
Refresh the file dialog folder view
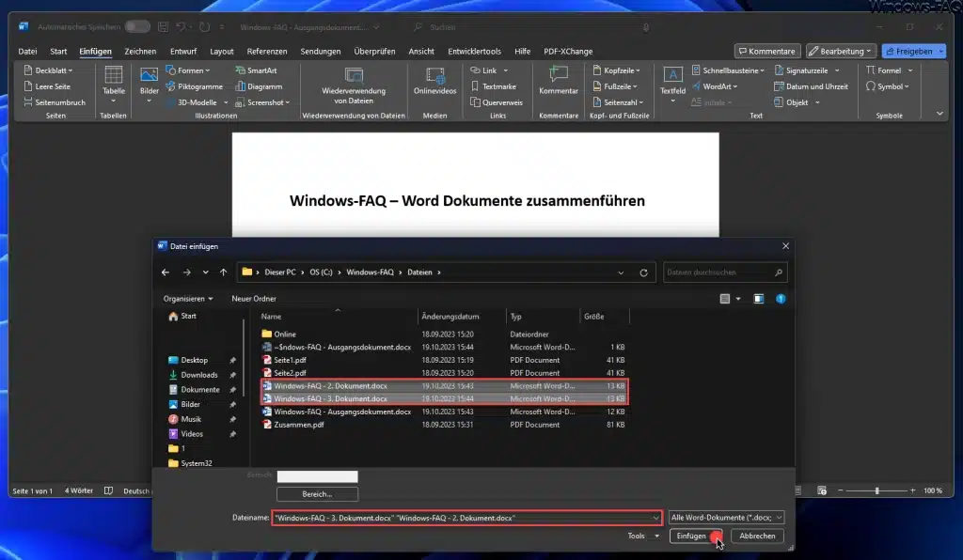pos(643,272)
